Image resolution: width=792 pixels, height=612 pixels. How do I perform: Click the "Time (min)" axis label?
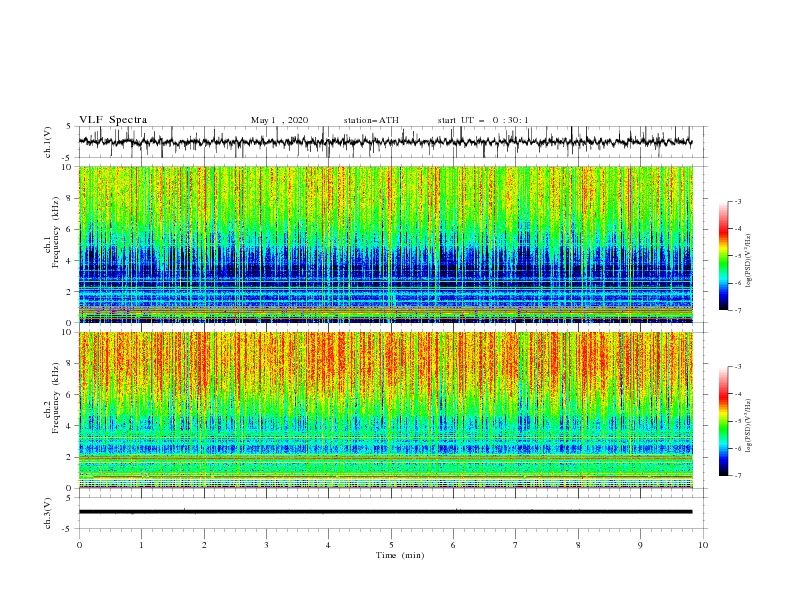(x=400, y=555)
